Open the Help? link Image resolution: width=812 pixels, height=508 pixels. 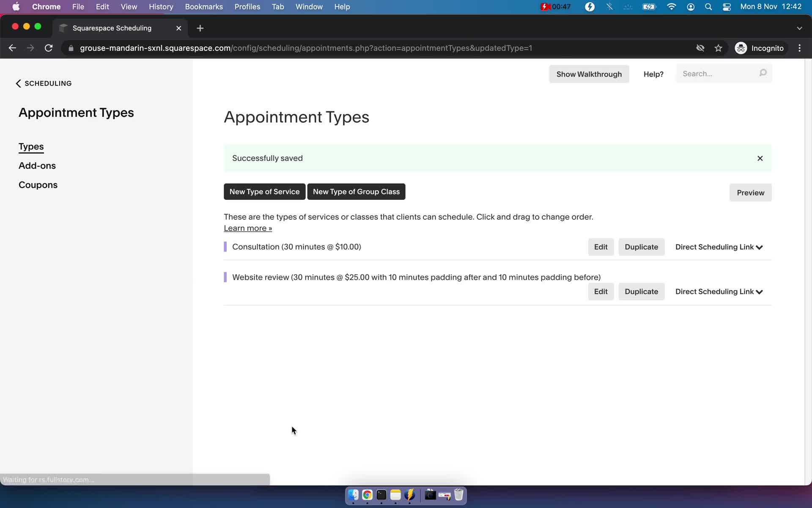[x=653, y=74]
